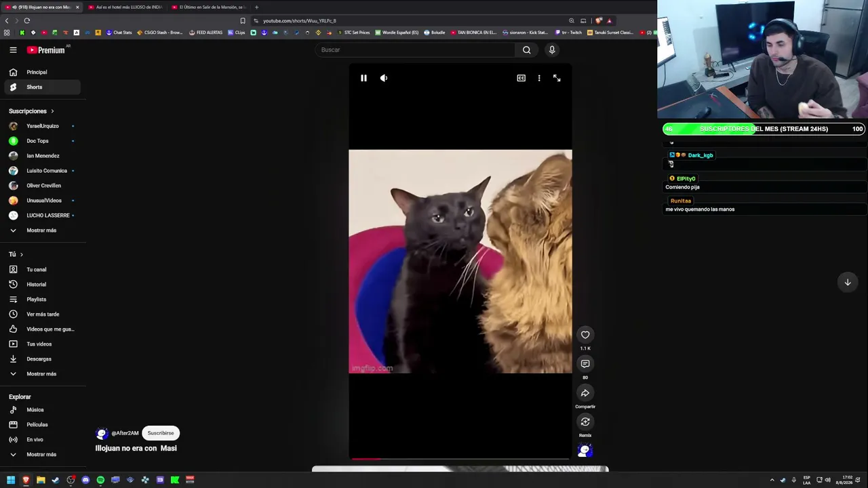This screenshot has height=488, width=868.
Task: Go to YouTube Premium home logo
Action: [x=46, y=49]
